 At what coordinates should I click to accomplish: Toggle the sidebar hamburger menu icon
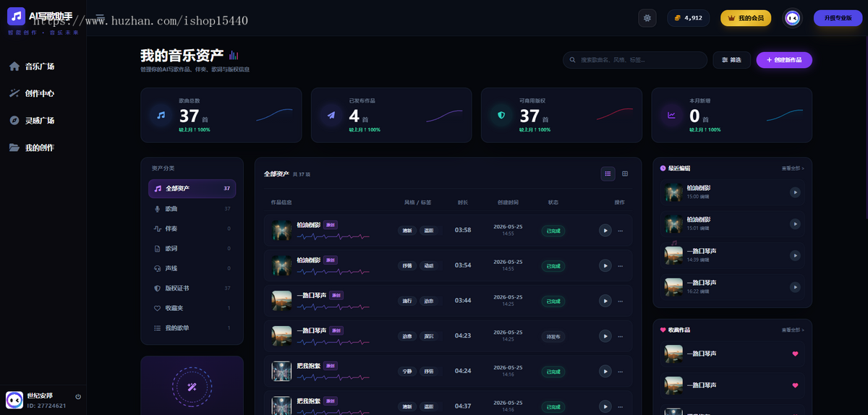click(x=100, y=18)
